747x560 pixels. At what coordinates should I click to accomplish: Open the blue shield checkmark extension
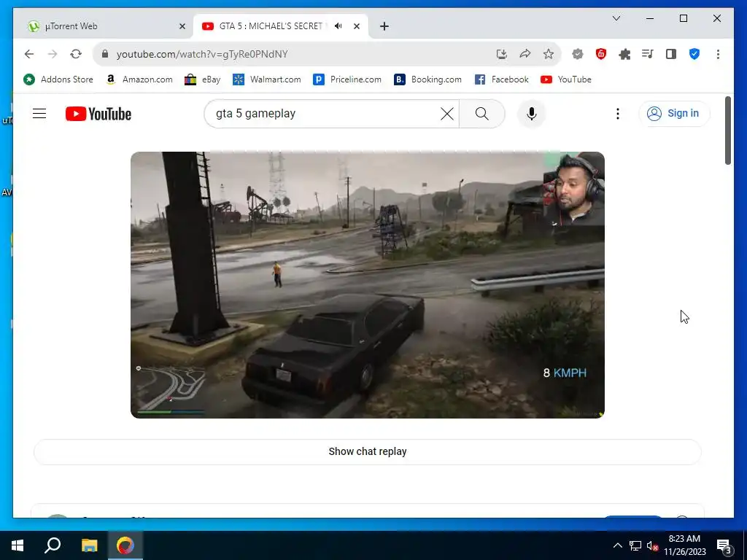(x=694, y=54)
